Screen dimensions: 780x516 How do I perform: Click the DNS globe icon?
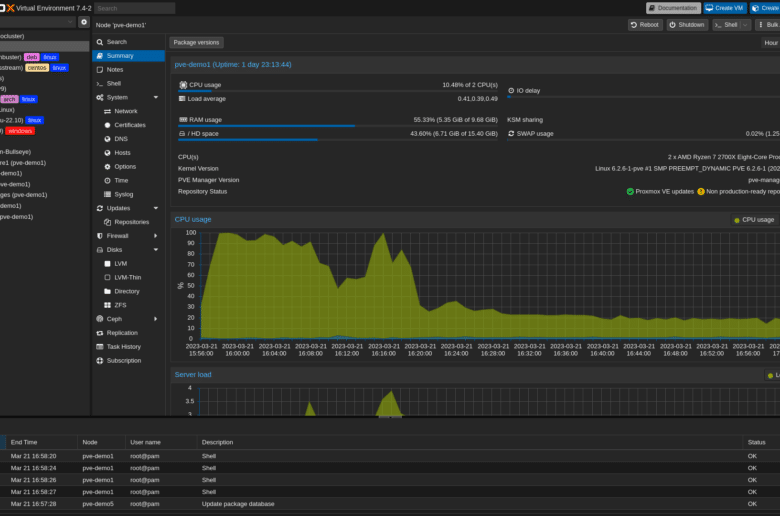coord(107,139)
